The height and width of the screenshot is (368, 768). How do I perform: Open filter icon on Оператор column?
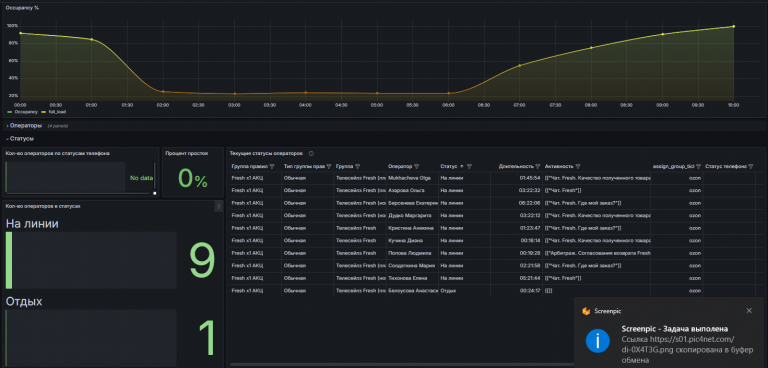pos(416,166)
